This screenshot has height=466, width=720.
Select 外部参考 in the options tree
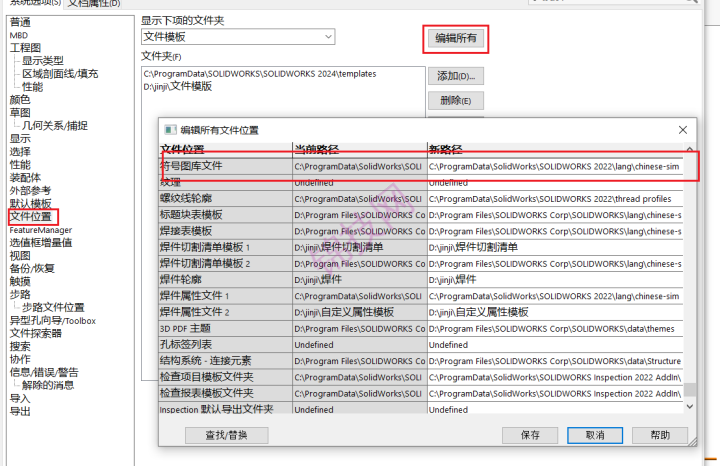(30, 190)
